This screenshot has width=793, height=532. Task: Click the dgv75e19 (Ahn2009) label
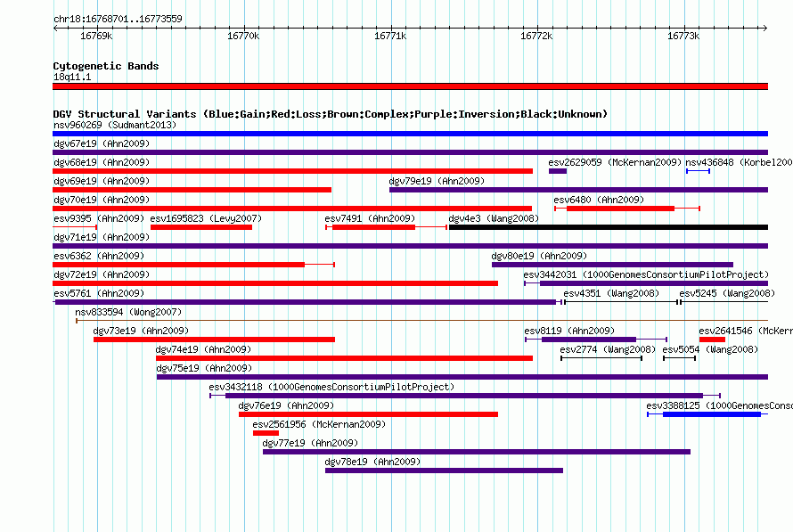click(204, 368)
